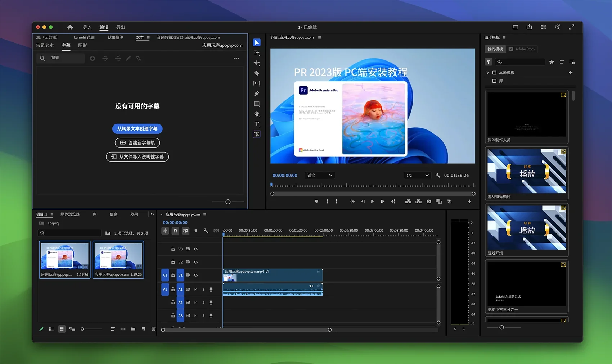Open the 转录文本 tab

pyautogui.click(x=45, y=45)
